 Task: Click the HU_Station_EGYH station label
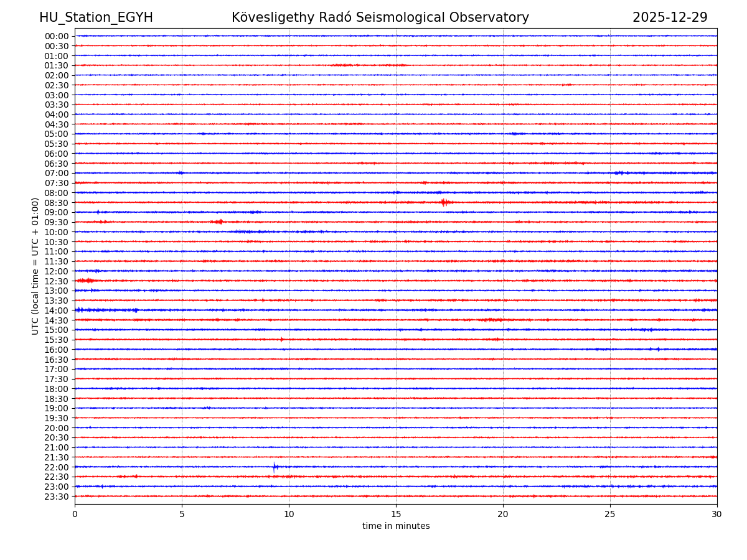pos(96,17)
